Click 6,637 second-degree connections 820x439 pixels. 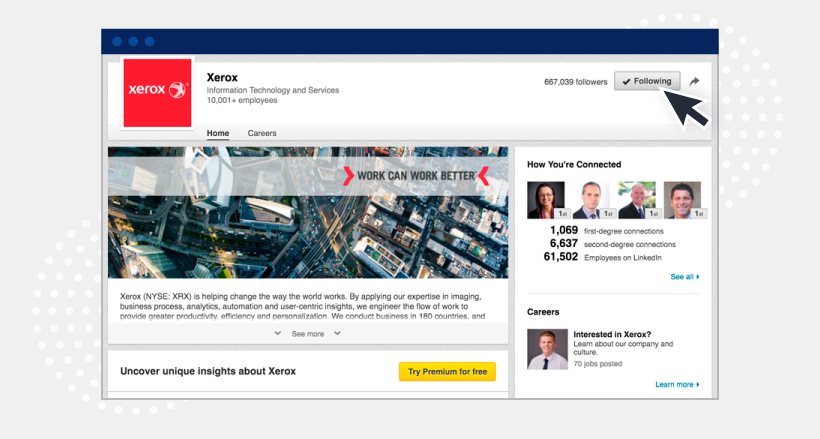[x=612, y=244]
